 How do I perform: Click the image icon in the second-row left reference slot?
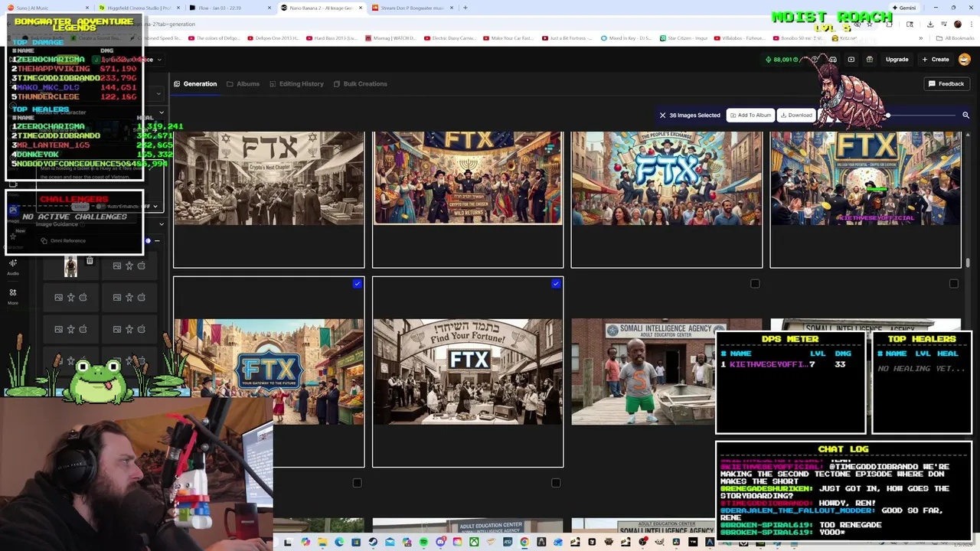[59, 297]
